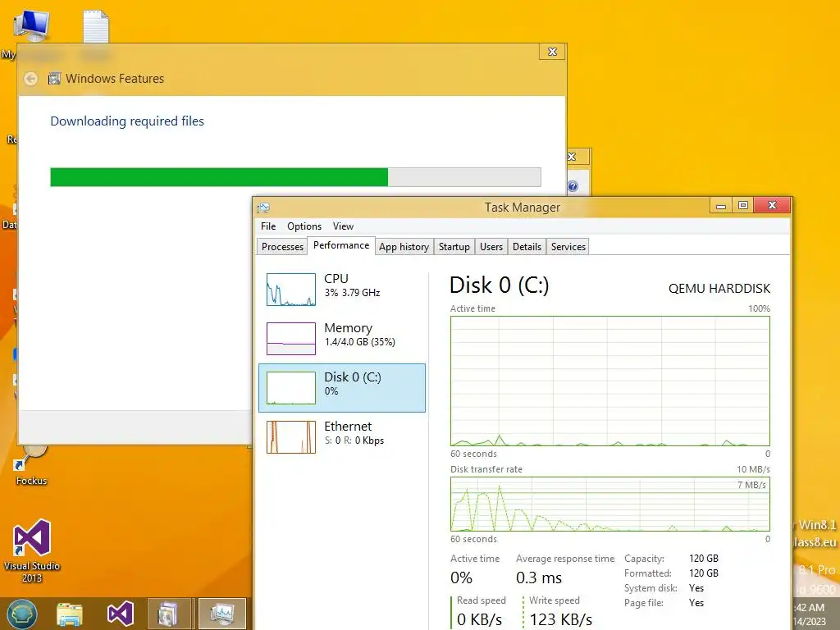Select the Ethernet performance graph thumbnail

click(291, 437)
